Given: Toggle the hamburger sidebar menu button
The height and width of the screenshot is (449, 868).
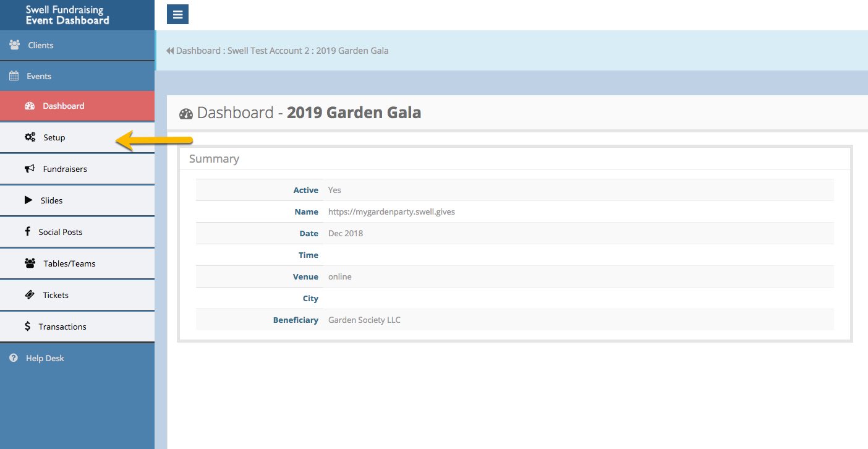Looking at the screenshot, I should (177, 14).
